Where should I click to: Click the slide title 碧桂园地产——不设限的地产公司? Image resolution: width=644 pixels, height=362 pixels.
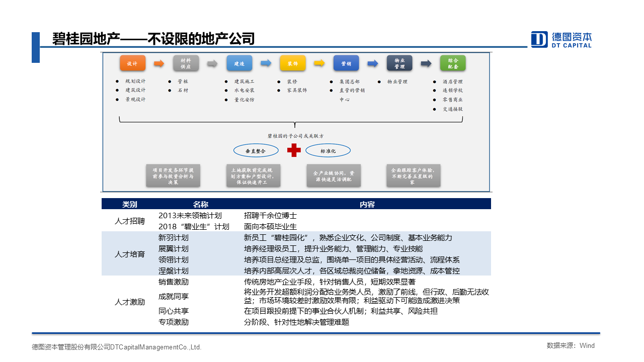[153, 39]
